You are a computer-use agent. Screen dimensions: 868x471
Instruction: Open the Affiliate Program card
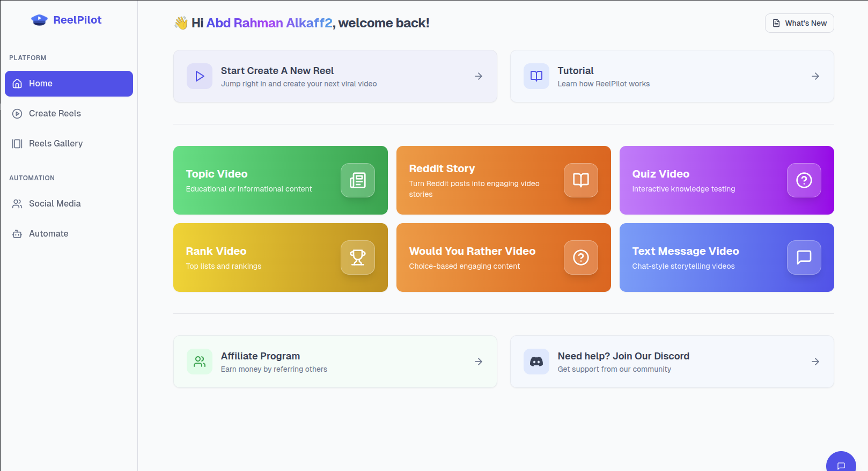[x=335, y=362]
